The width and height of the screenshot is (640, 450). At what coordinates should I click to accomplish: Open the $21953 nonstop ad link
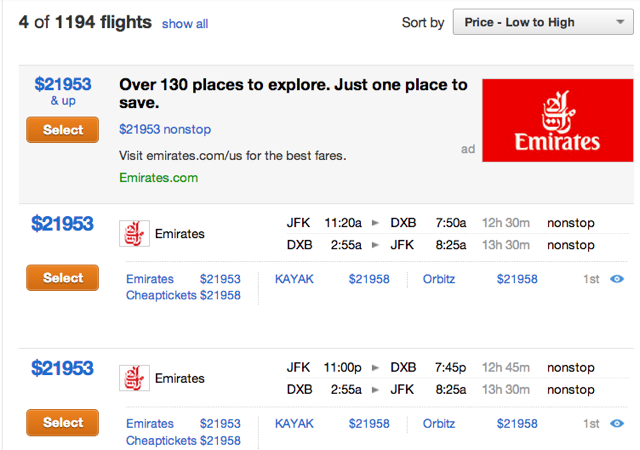(x=165, y=129)
